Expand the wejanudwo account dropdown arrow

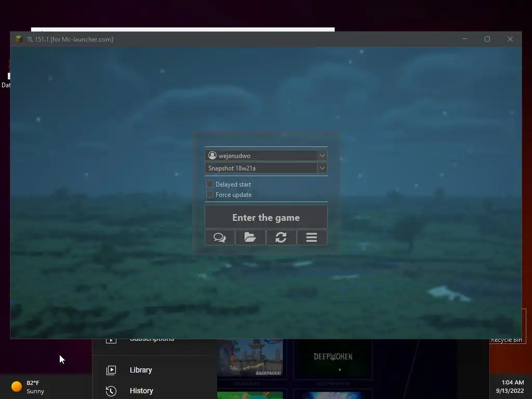(x=322, y=155)
